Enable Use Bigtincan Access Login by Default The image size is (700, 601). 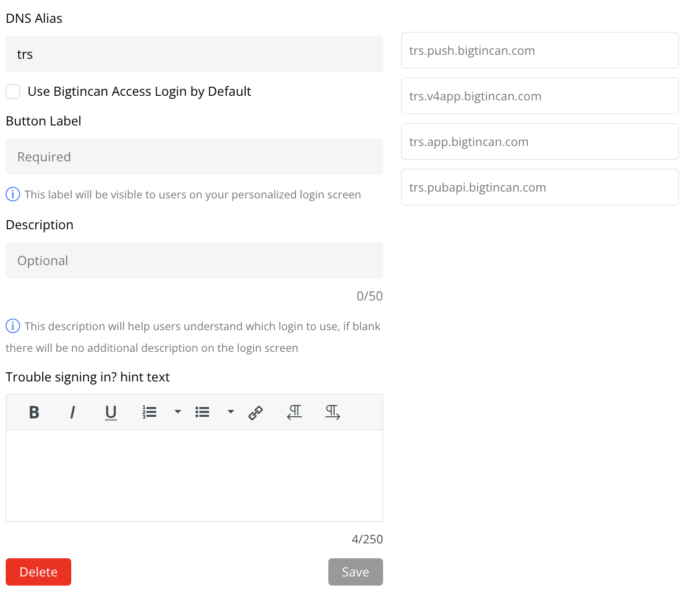click(13, 91)
